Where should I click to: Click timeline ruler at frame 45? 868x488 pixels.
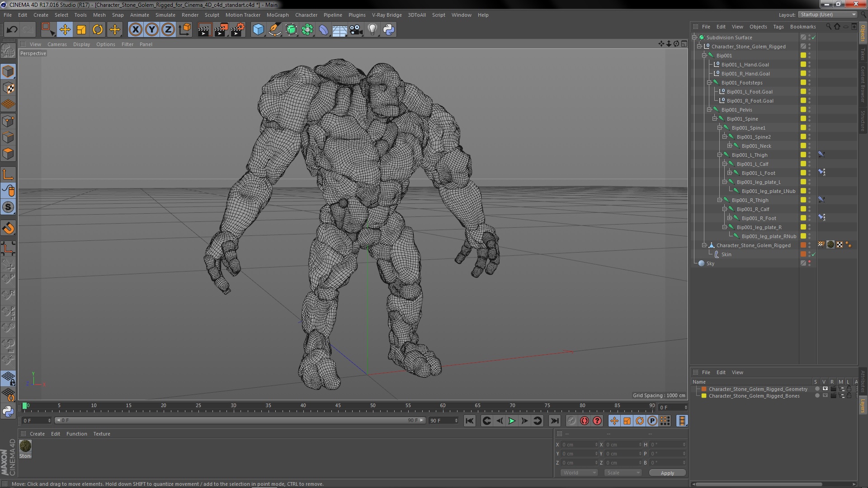338,406
